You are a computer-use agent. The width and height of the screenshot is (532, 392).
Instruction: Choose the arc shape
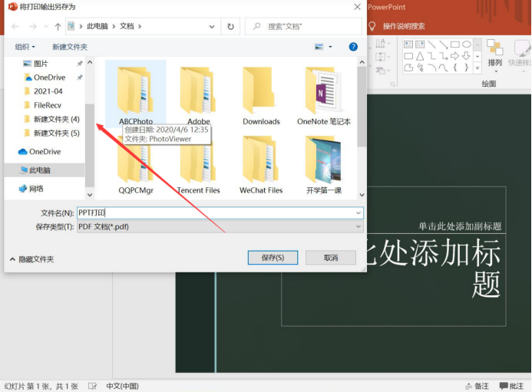point(432,68)
